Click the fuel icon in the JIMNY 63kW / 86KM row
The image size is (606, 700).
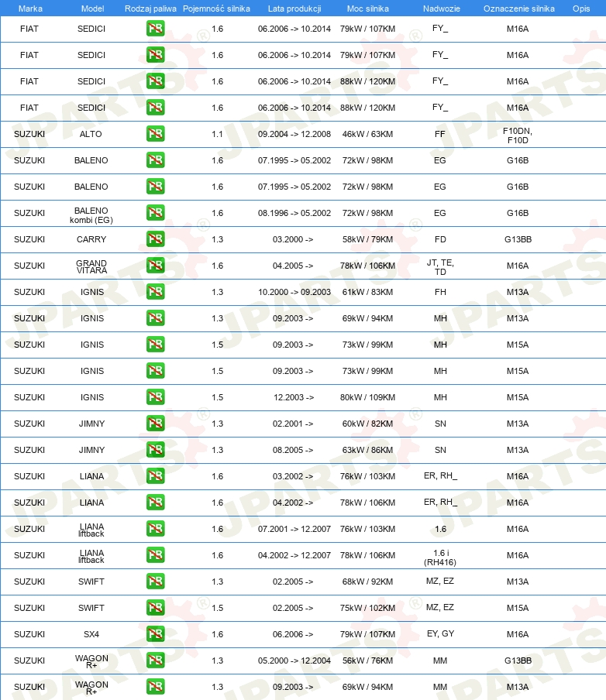(156, 450)
